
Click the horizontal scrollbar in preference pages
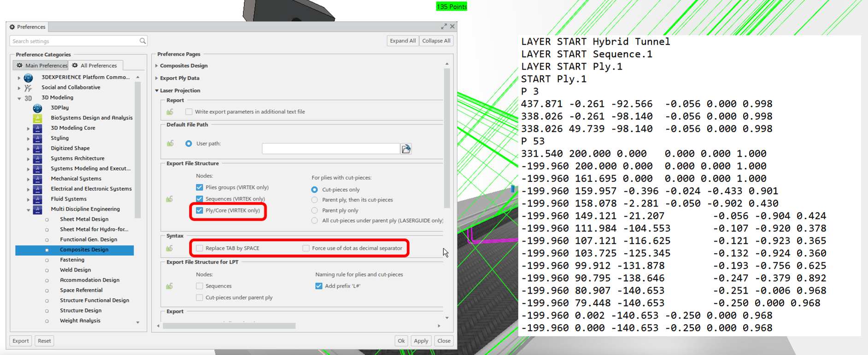tap(229, 326)
